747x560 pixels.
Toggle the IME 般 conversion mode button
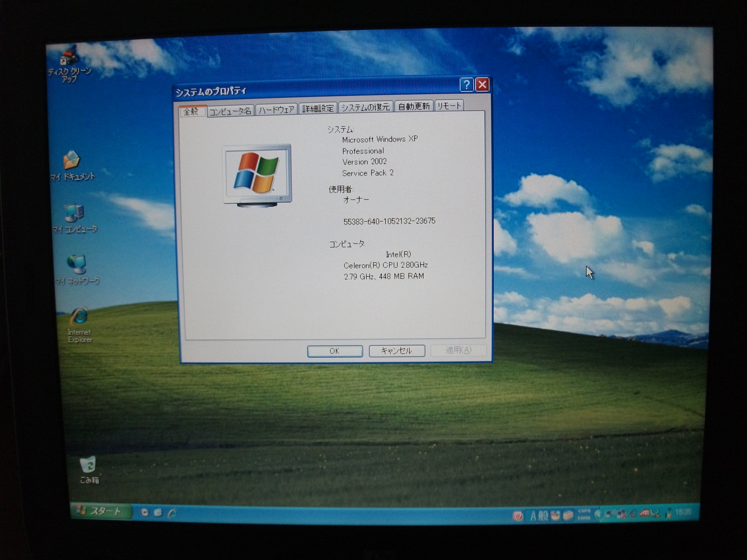[543, 515]
